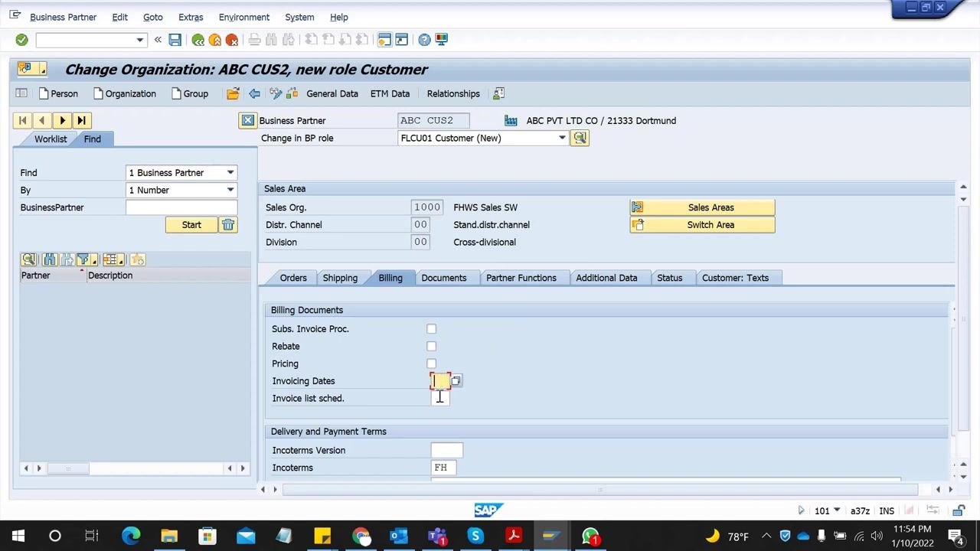Click General Data button

coord(332,93)
